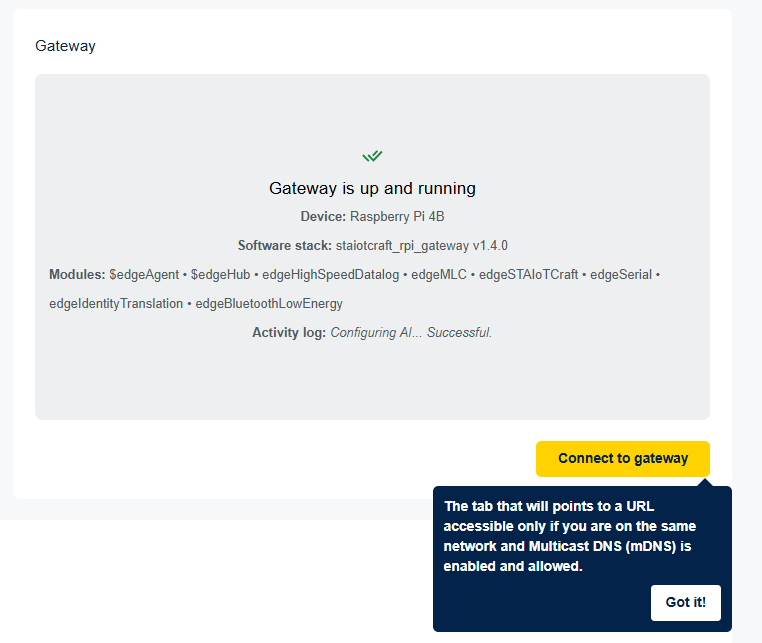This screenshot has height=643, width=762.
Task: Click the Software stack label
Action: click(284, 245)
